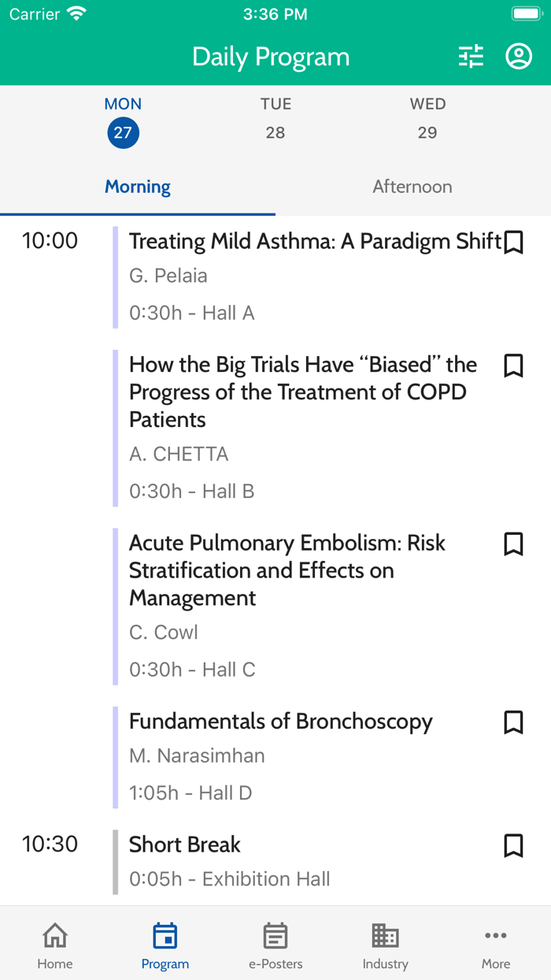
Task: Open the Acute Pulmonary Embolism session
Action: pos(288,570)
